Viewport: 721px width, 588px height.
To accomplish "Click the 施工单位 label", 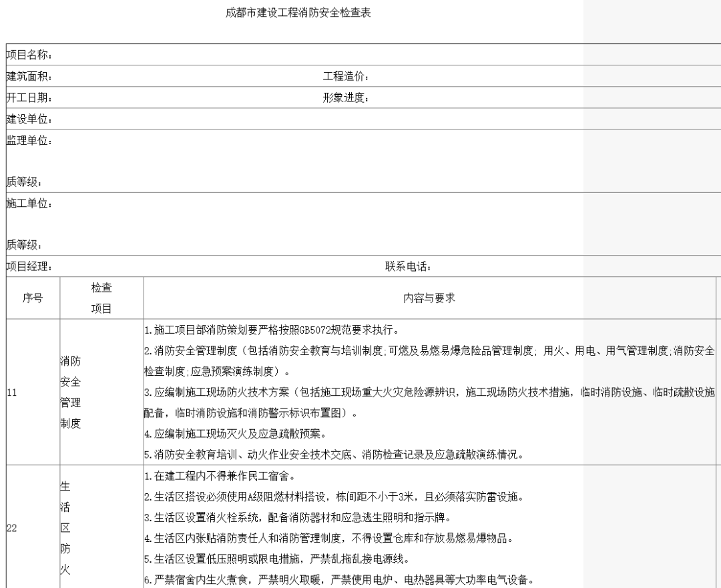I will (x=30, y=204).
